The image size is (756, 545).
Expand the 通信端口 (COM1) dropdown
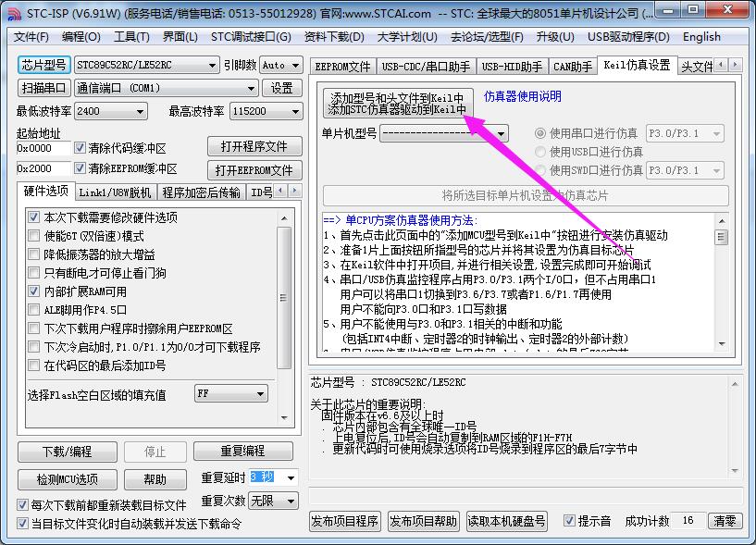coord(251,88)
